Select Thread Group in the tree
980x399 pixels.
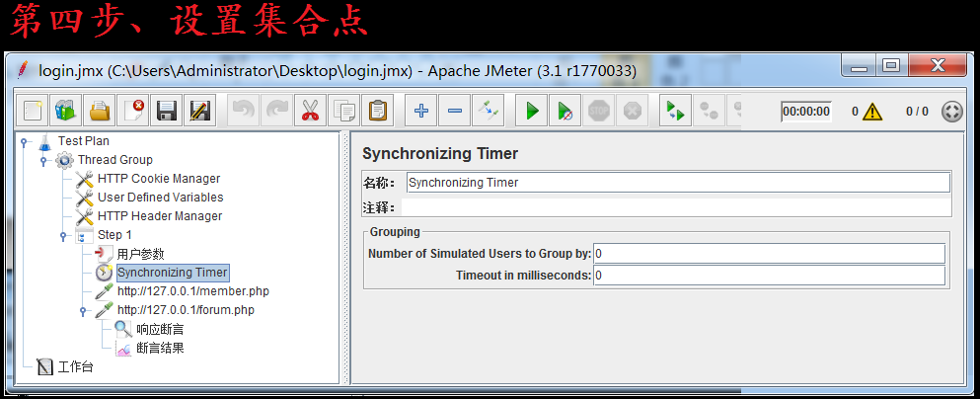(115, 159)
